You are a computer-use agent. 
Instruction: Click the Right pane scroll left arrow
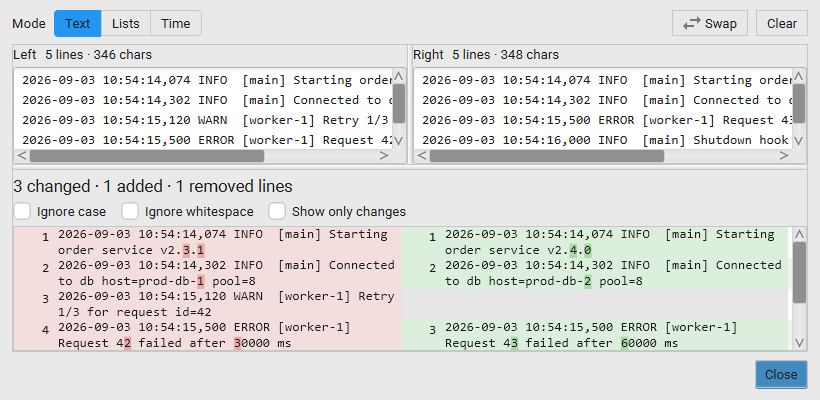click(422, 156)
